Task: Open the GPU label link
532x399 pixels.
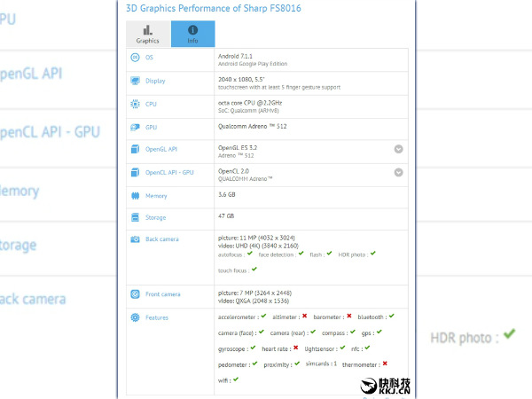Action: click(152, 128)
